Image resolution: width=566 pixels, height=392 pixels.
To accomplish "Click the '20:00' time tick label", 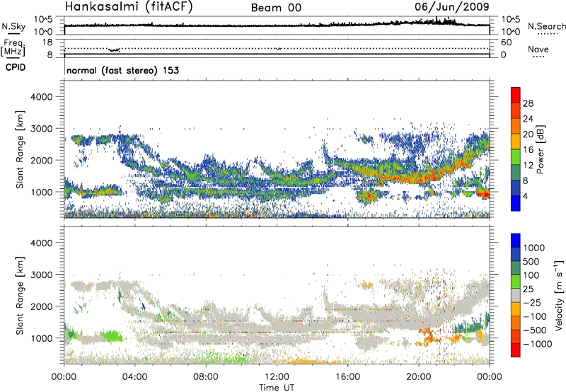I will 419,377.
